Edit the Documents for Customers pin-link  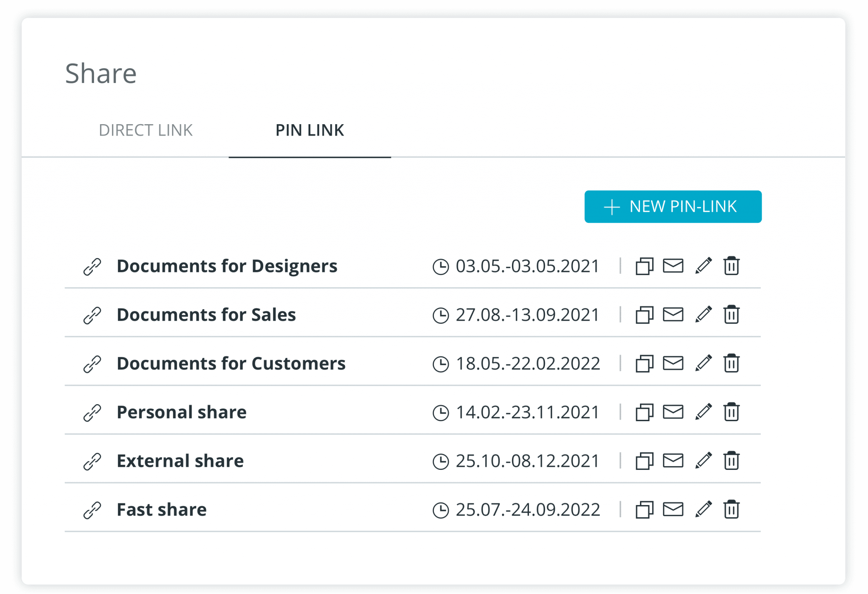pos(704,363)
